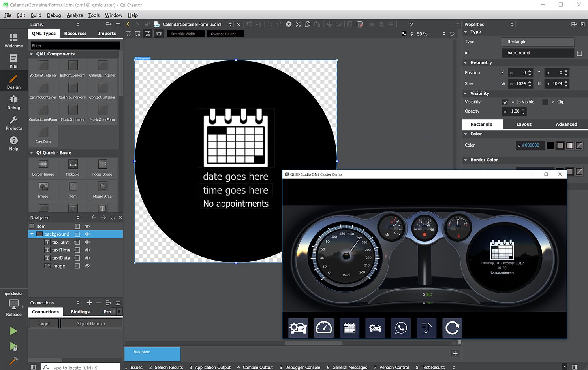This screenshot has height=370, width=588.
Task: Collapse the QML Components section
Action: click(32, 54)
